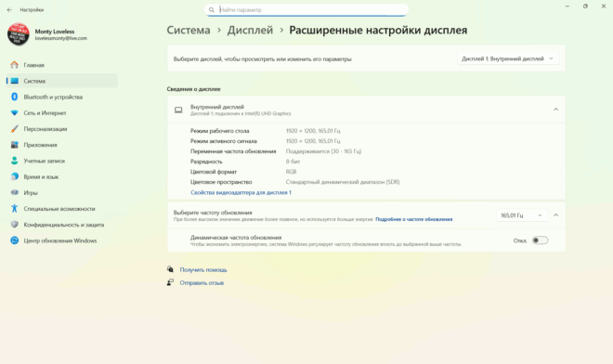Screen dimensions: 613x364
Task: Click the Получить помощь help icon
Action: [170, 269]
